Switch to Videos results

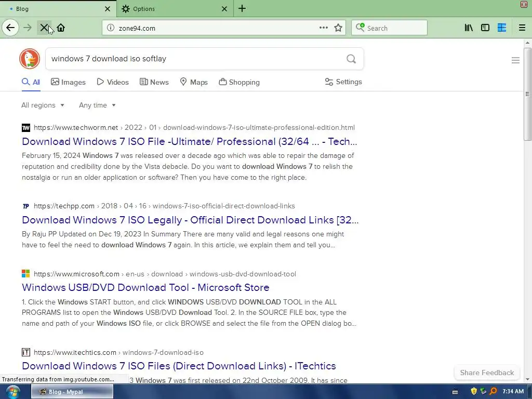click(113, 82)
